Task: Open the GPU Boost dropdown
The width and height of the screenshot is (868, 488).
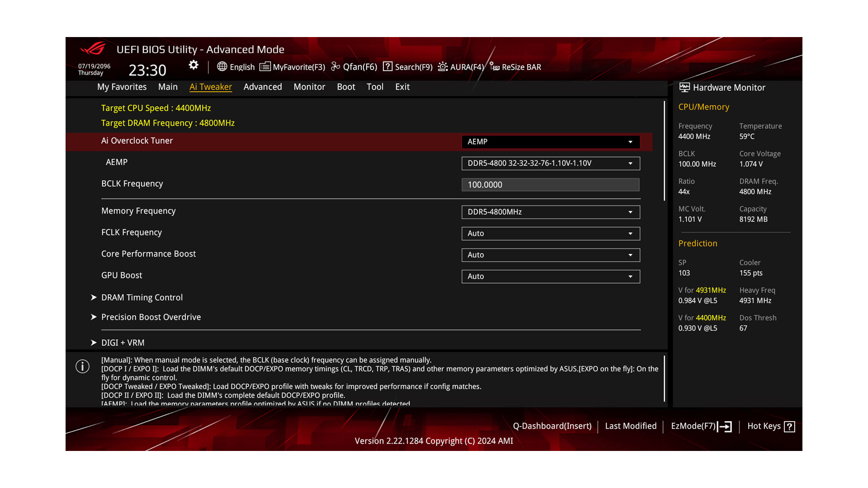Action: pos(551,277)
